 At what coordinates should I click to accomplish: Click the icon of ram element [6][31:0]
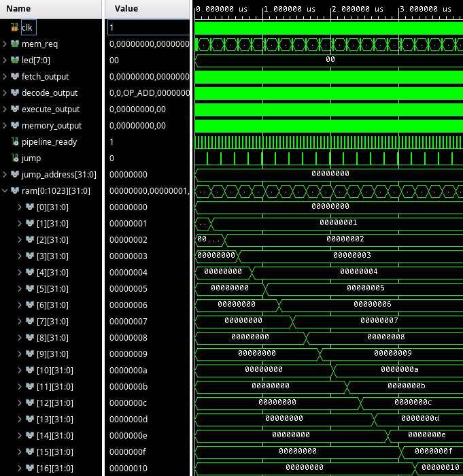click(x=29, y=305)
